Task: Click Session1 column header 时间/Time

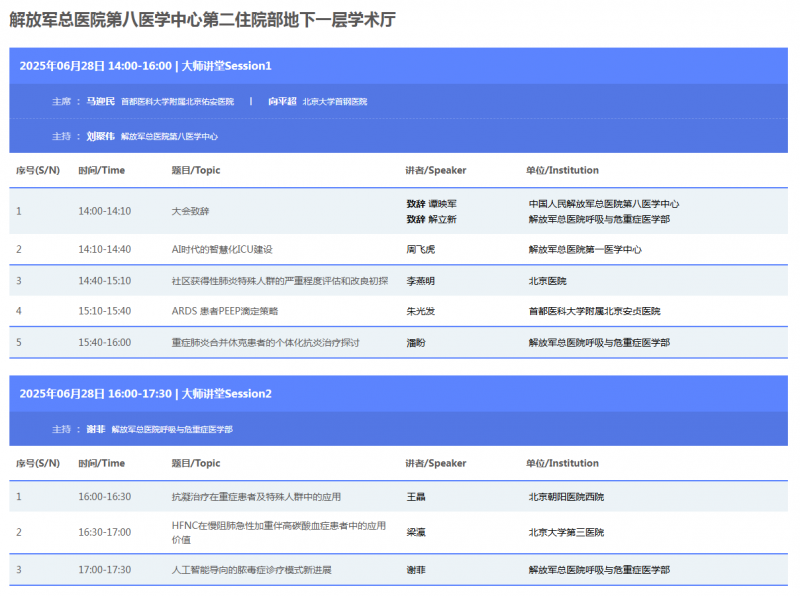Action: [x=102, y=170]
